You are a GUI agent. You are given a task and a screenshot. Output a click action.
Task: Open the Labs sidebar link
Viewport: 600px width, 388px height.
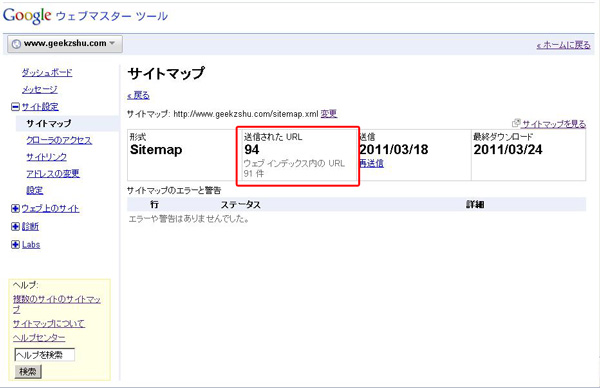point(31,245)
